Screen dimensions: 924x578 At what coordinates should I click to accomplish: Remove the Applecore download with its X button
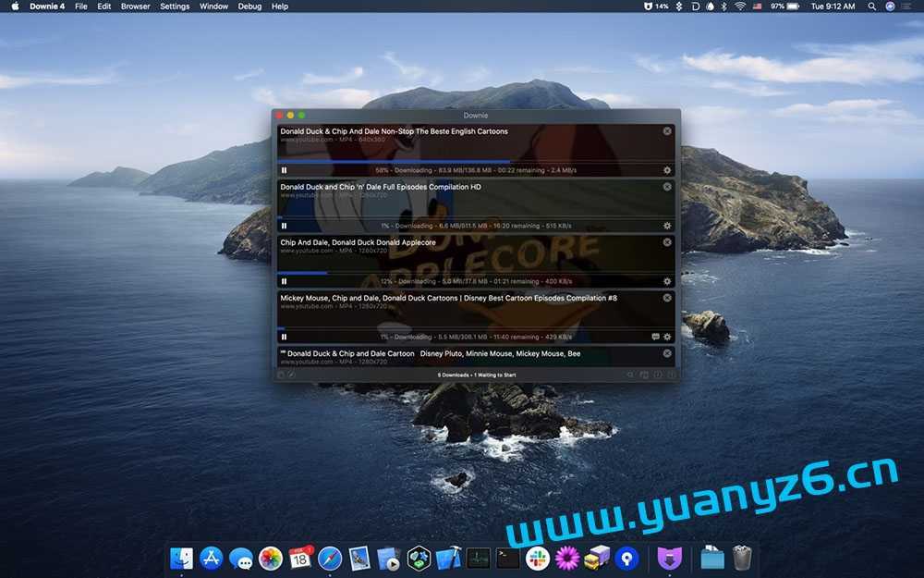[667, 242]
